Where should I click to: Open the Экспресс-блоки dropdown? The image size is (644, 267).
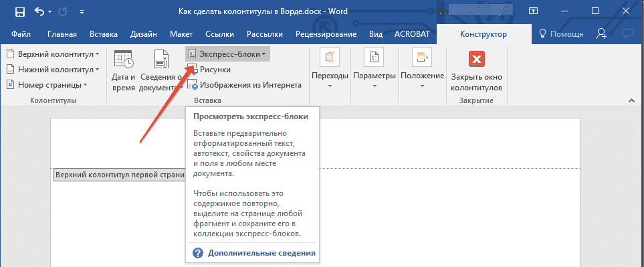[228, 54]
